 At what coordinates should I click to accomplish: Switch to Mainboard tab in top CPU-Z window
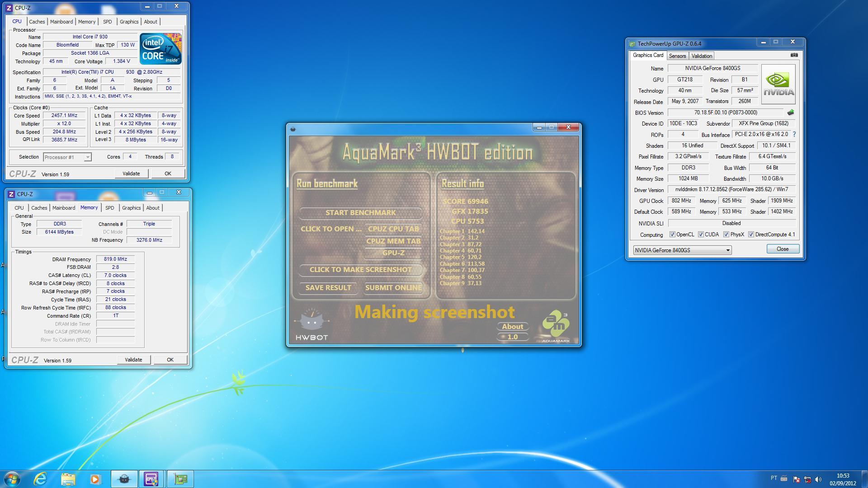[61, 22]
